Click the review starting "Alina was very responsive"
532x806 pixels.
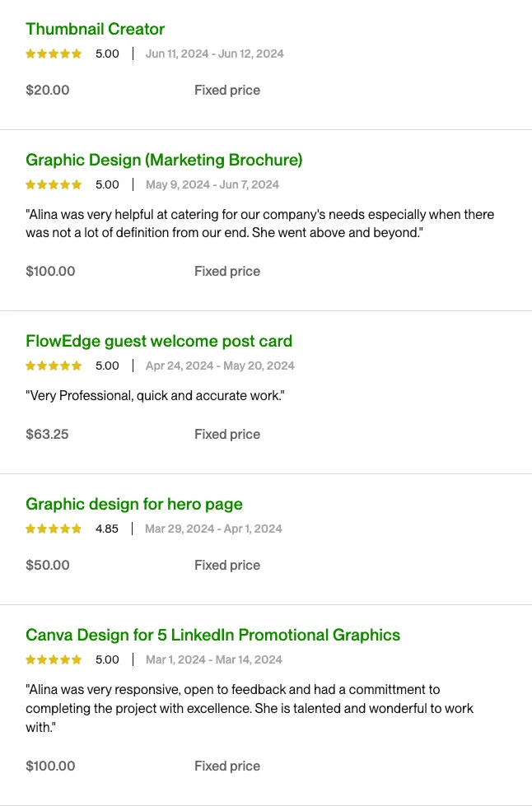(250, 708)
